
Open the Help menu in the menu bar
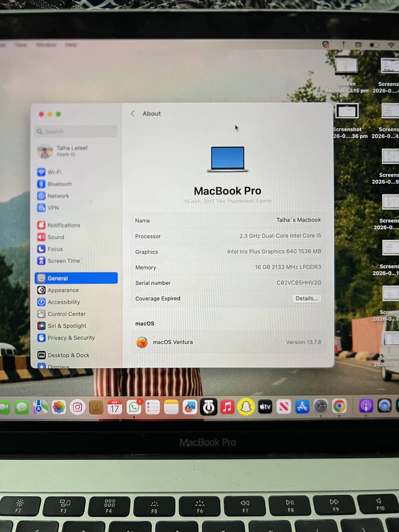point(70,45)
